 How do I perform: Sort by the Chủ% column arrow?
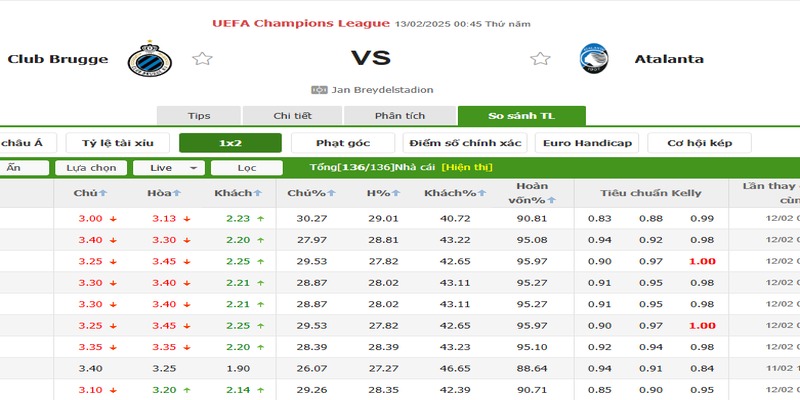tap(332, 193)
